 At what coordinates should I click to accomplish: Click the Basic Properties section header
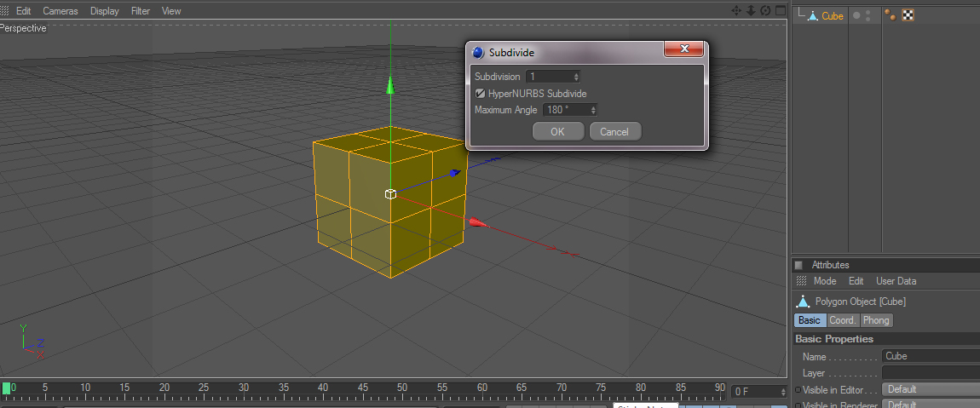(x=887, y=339)
